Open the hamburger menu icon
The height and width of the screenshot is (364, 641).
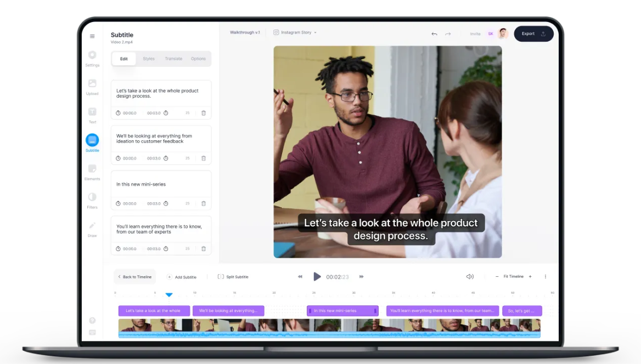[x=92, y=36]
